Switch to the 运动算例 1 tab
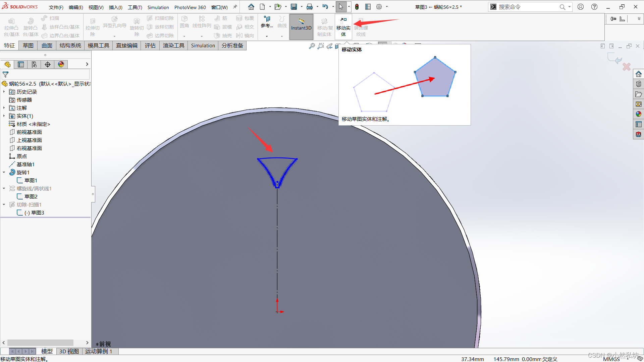The width and height of the screenshot is (644, 362). [99, 351]
